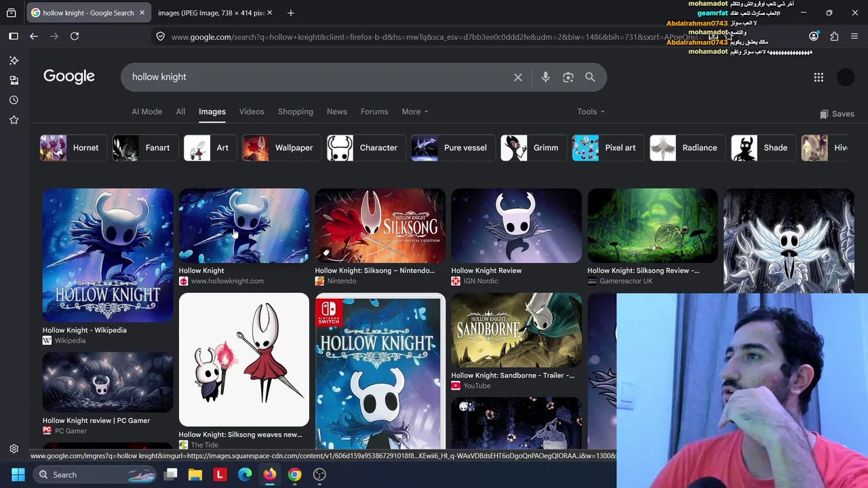
Task: Open the Bookmarks sidebar panel
Action: pos(14,120)
